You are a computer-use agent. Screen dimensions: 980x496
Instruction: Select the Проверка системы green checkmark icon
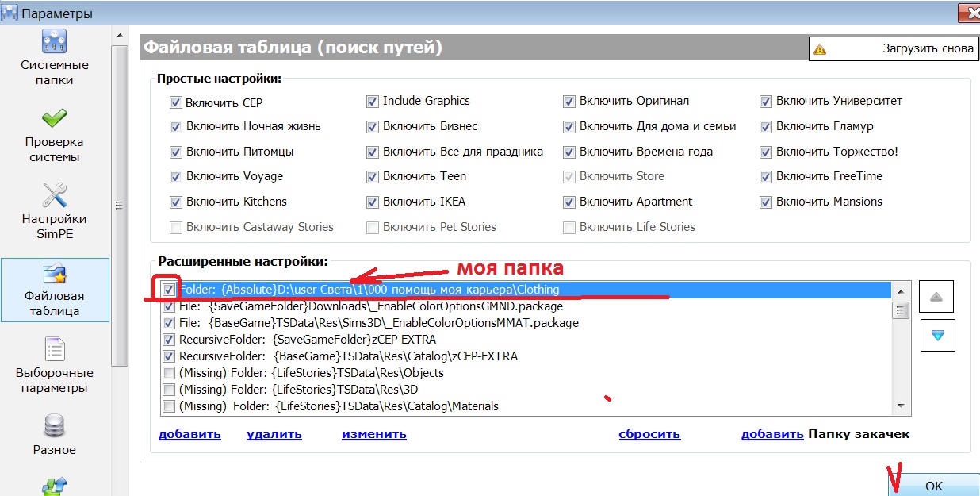point(54,119)
